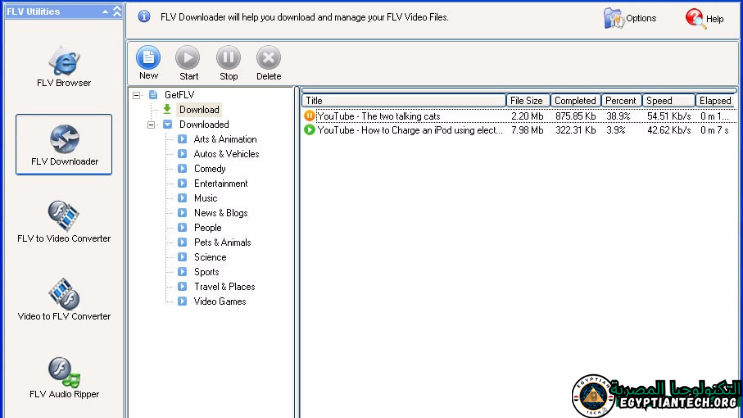This screenshot has height=418, width=743.
Task: Collapse the GetFLV tree root
Action: coord(136,95)
